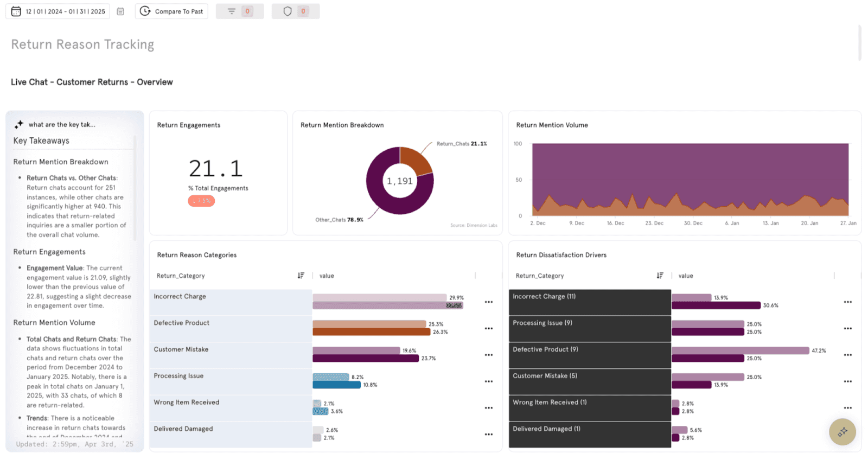868x453 pixels.
Task: Open more options for Incorrect Charge (11) driver
Action: pyautogui.click(x=848, y=302)
